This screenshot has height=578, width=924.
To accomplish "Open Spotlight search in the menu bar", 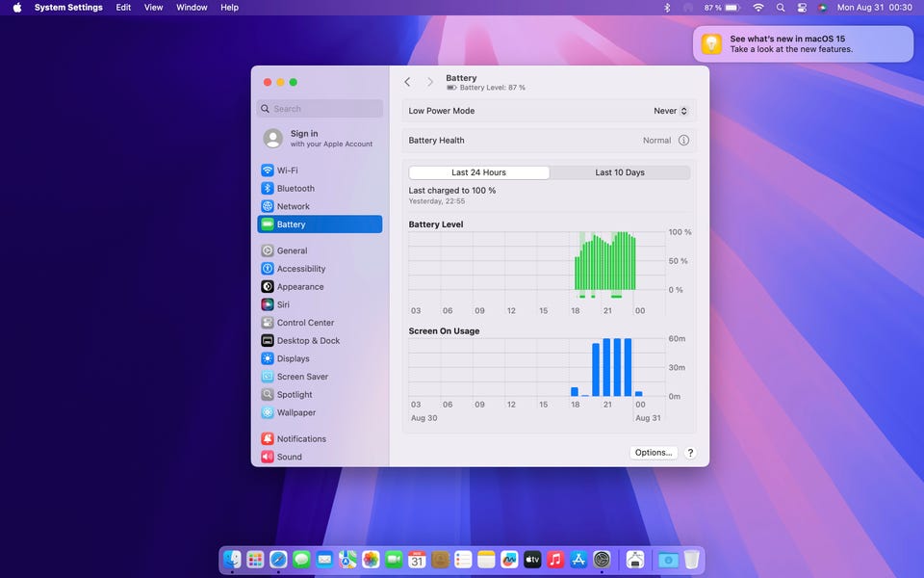I will click(781, 8).
